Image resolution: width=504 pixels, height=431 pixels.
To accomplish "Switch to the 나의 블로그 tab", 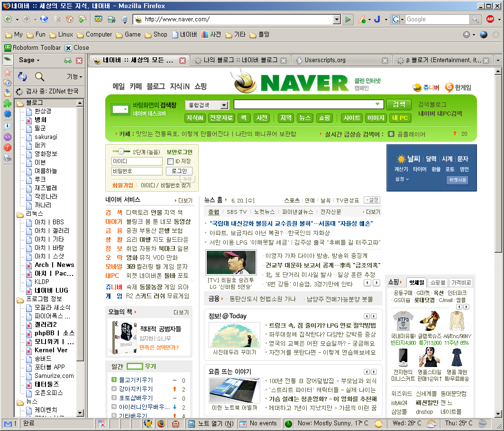I will coord(241,60).
